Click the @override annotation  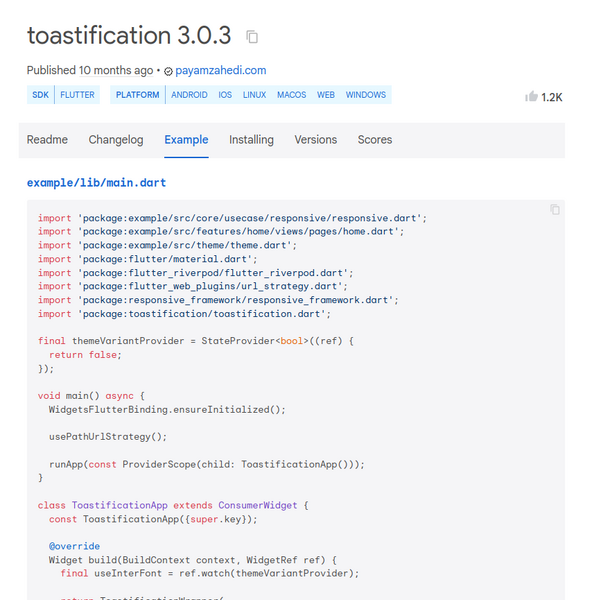(x=74, y=546)
